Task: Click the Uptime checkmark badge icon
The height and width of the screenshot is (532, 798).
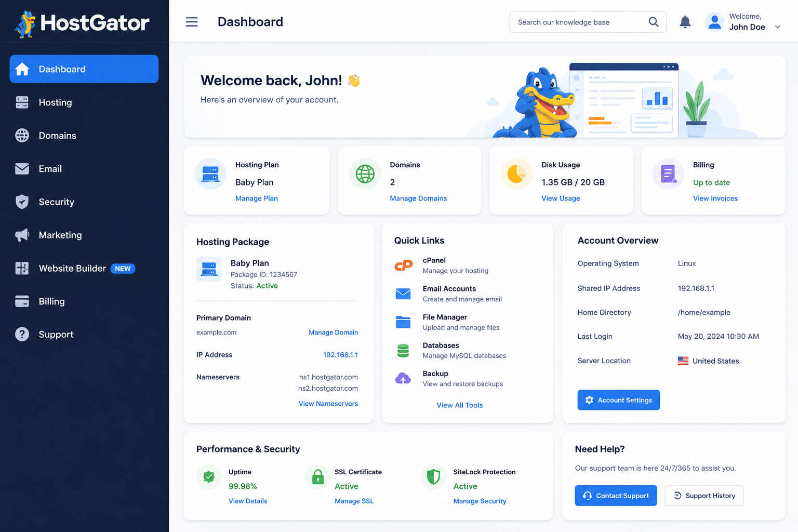Action: pos(209,476)
